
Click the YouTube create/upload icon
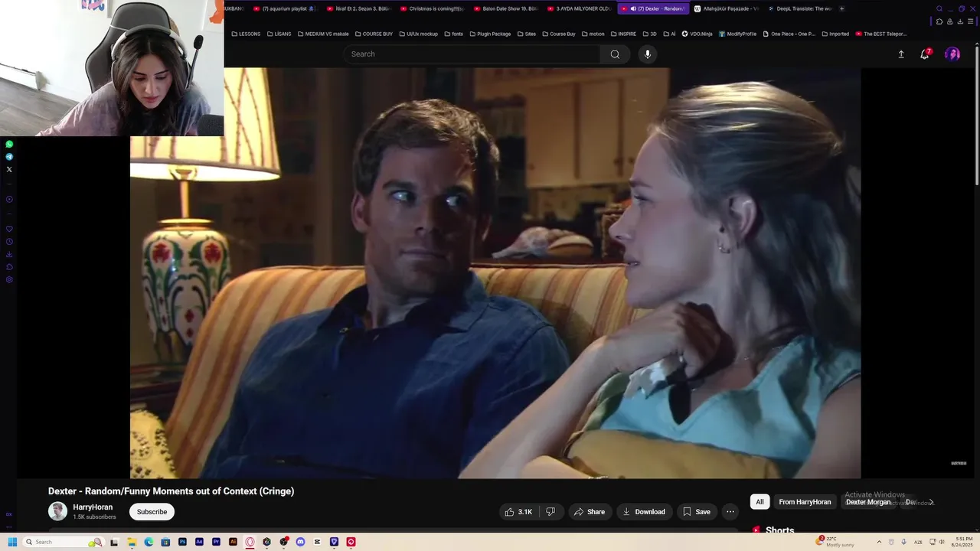click(901, 54)
